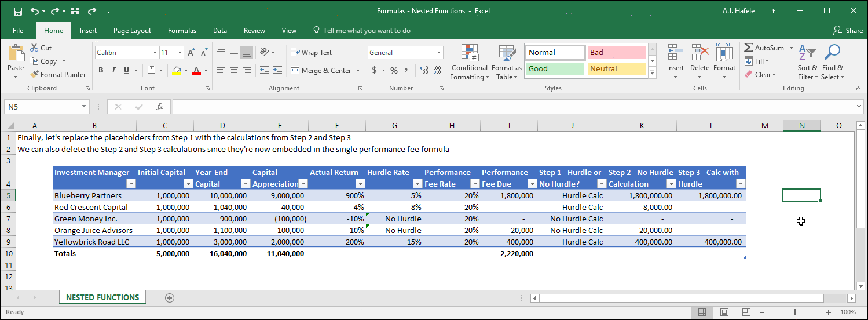Apply the red Font Color
868x320 pixels.
click(196, 70)
